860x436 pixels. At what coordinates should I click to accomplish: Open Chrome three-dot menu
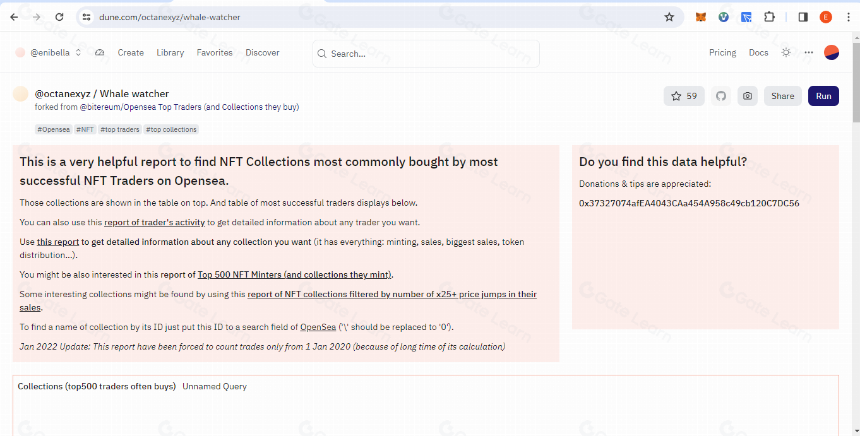coord(848,17)
